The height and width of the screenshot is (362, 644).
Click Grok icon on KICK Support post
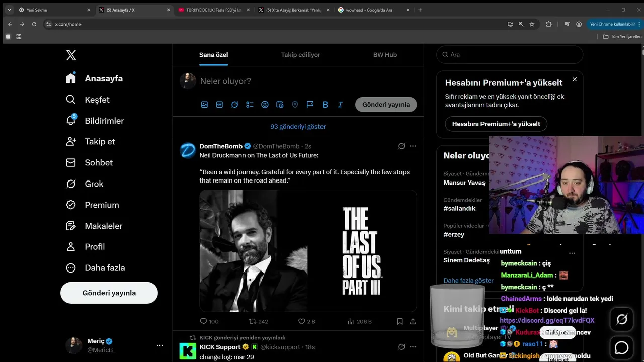(x=401, y=347)
